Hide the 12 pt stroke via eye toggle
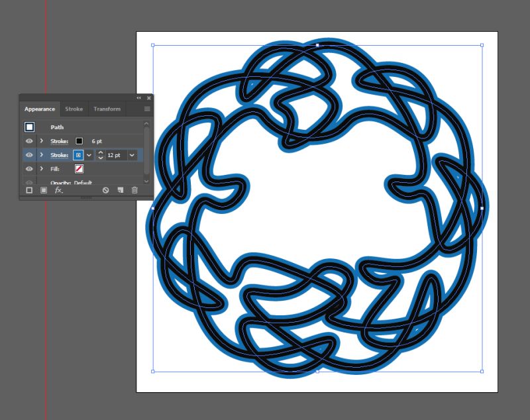 [x=30, y=154]
